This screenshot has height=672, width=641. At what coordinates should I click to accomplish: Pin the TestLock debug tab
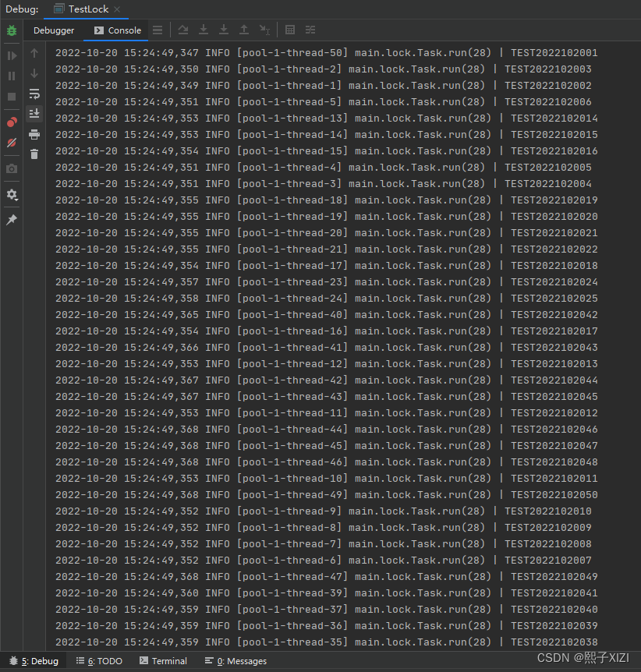[12, 220]
